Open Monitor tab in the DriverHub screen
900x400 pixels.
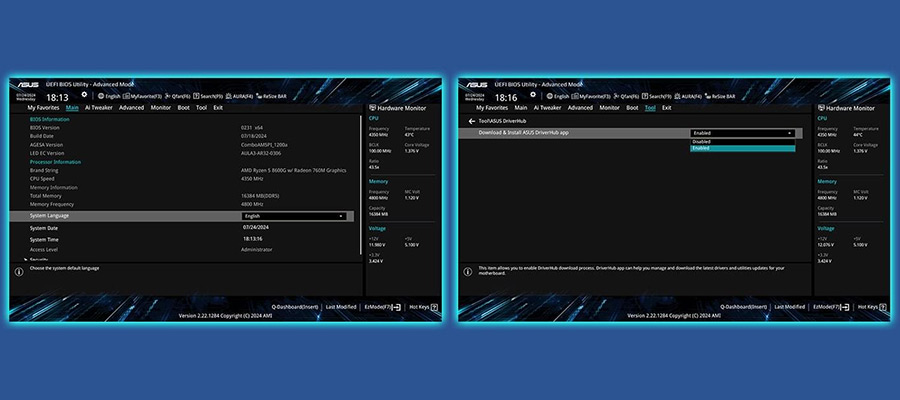point(610,108)
